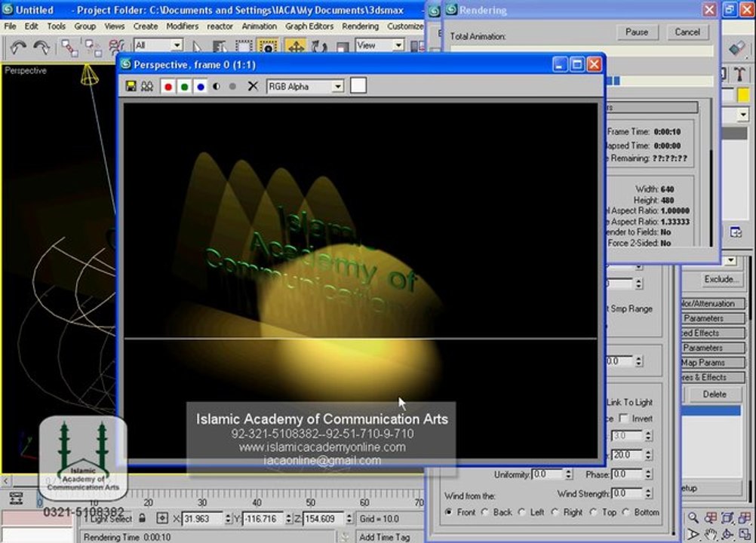This screenshot has width=756, height=543.
Task: Open the Rendering menu
Action: 360,26
